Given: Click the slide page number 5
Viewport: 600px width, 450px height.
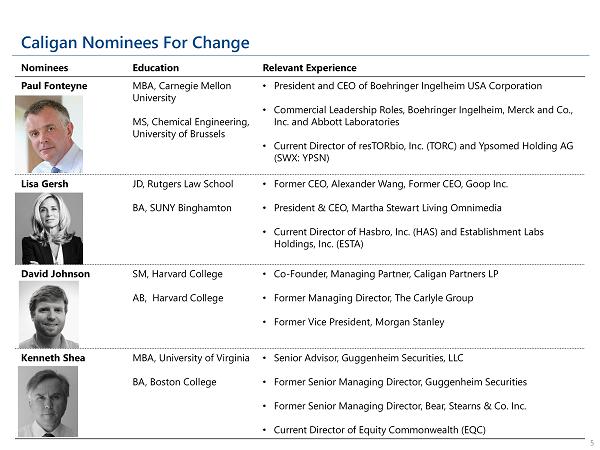Looking at the screenshot, I should pyautogui.click(x=592, y=441).
